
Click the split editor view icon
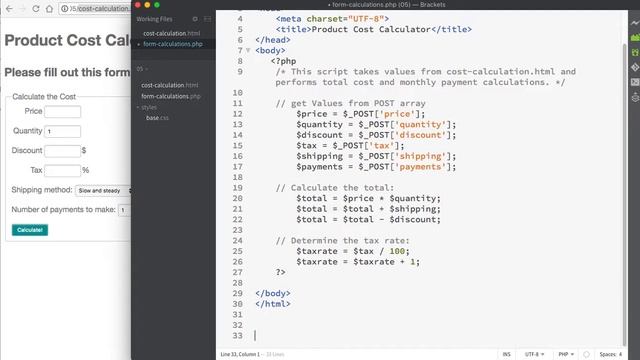point(207,19)
